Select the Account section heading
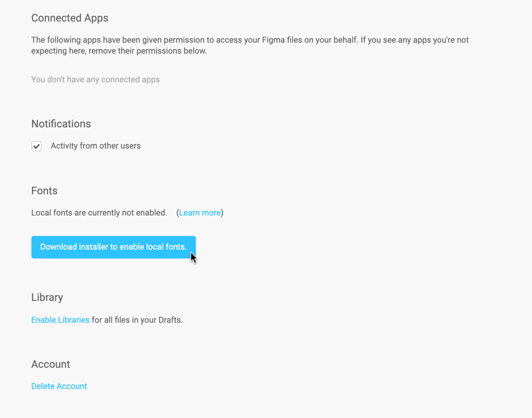 point(51,364)
